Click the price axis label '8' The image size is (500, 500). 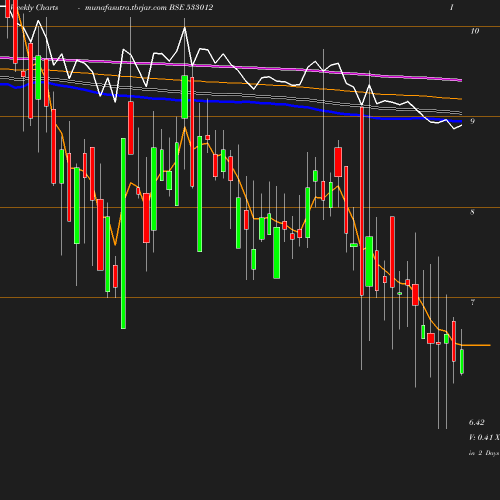coord(472,212)
